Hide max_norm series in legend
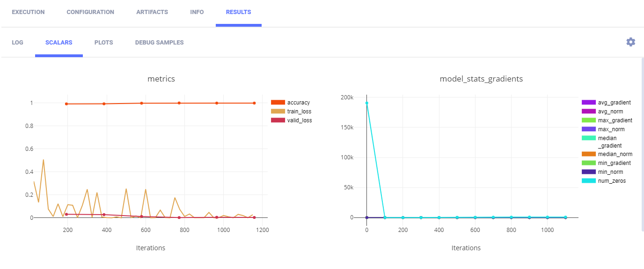Image resolution: width=644 pixels, height=269 pixels. (x=611, y=129)
